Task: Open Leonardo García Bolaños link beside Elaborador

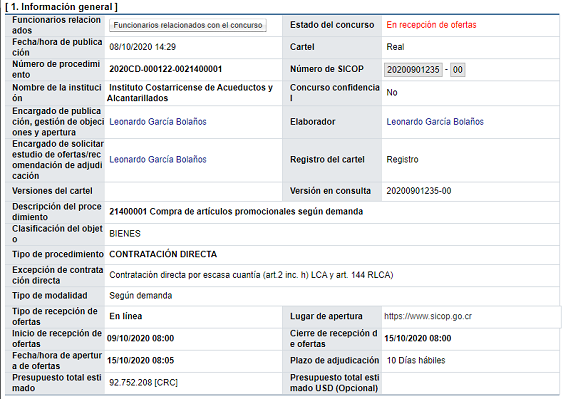Action: 435,122
